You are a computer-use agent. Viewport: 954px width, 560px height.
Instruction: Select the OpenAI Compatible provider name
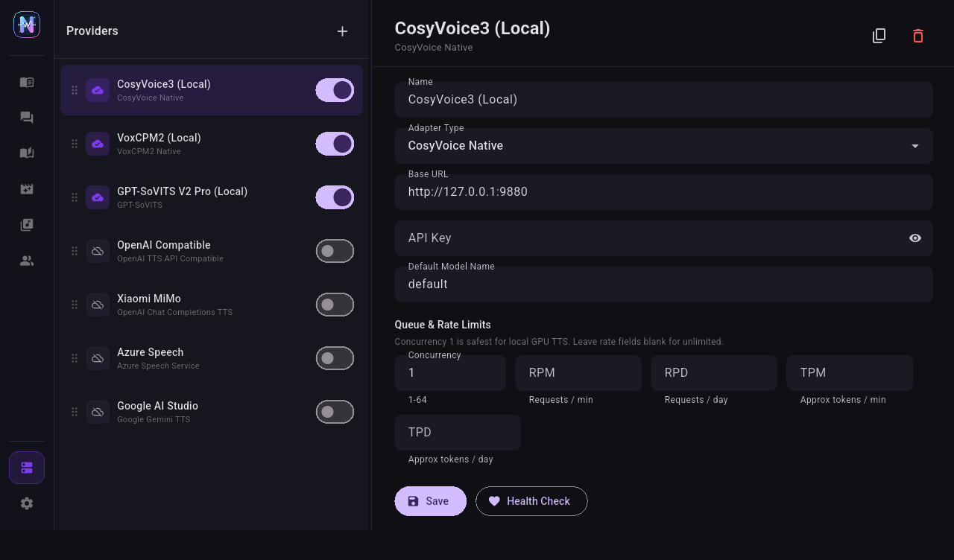click(164, 245)
